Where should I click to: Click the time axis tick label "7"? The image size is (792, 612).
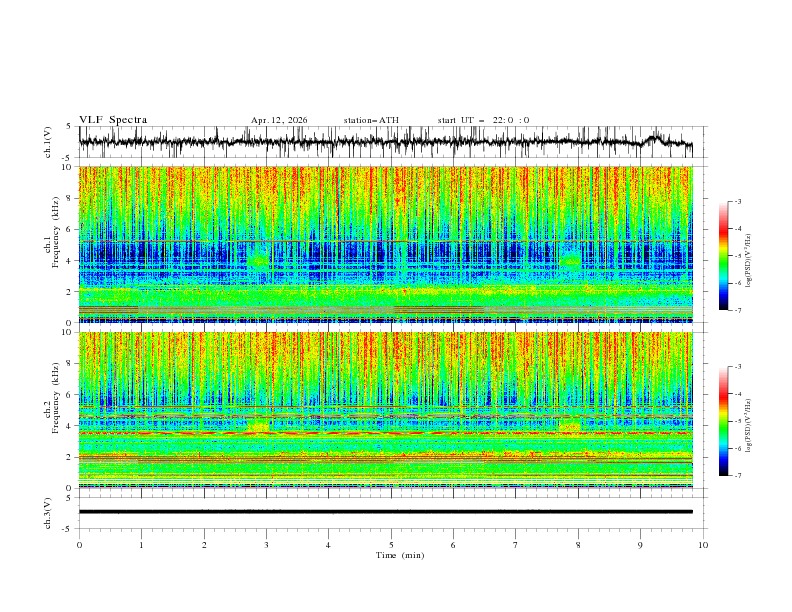[x=516, y=545]
